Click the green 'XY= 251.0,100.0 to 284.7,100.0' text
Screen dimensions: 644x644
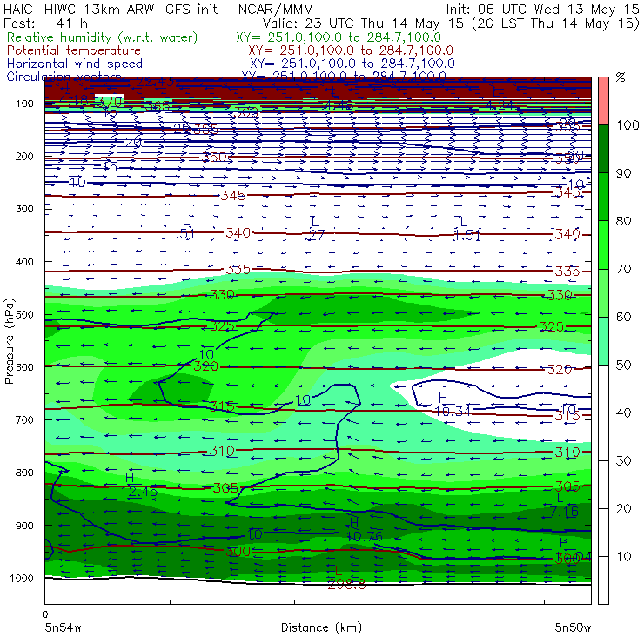pos(339,37)
